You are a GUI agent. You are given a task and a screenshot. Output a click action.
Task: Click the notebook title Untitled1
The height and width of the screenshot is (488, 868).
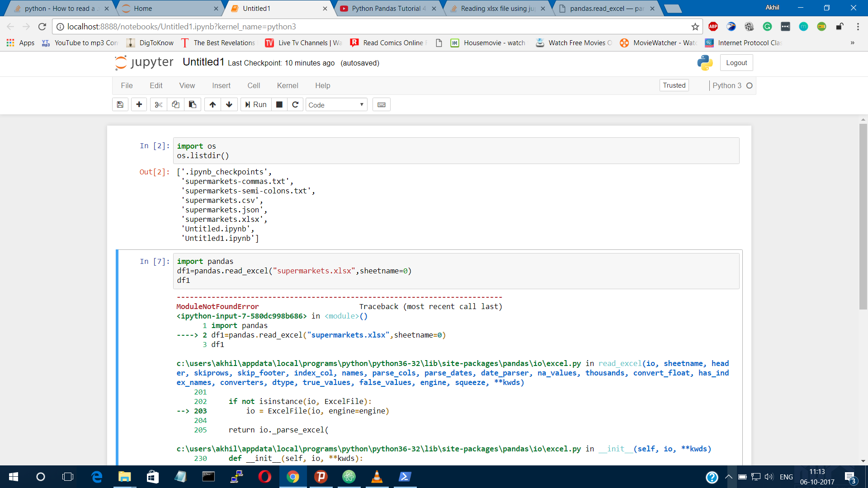(x=203, y=62)
